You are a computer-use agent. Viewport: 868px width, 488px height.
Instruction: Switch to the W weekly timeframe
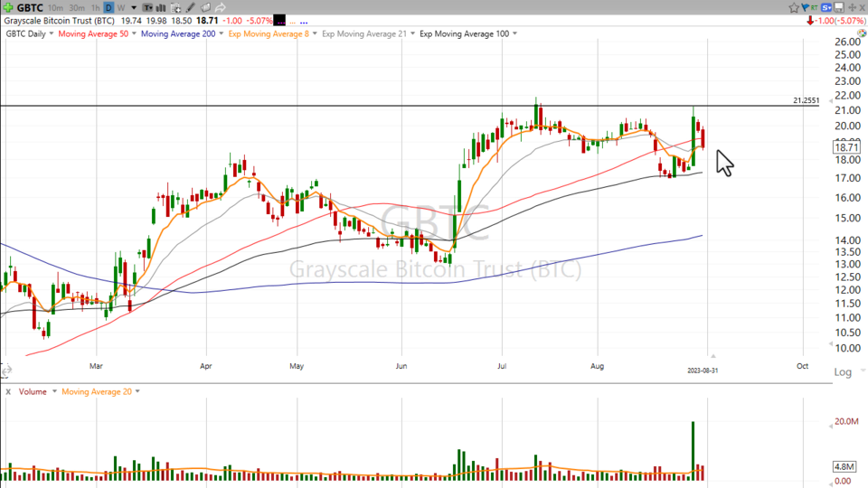point(120,8)
